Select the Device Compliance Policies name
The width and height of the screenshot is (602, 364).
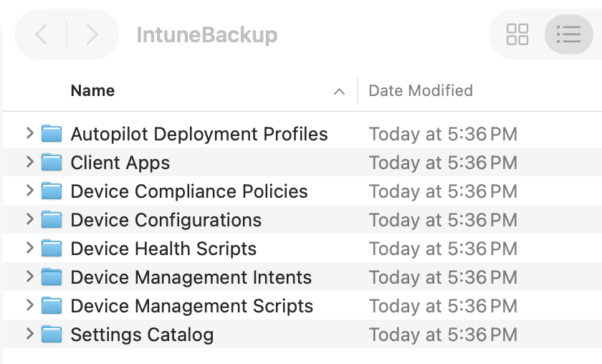(x=189, y=191)
